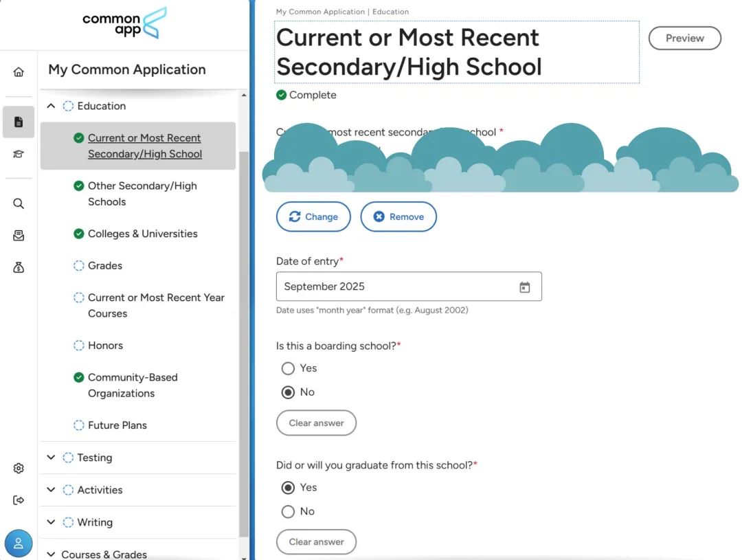Click the green check beside Colleges & Universities

(78, 234)
